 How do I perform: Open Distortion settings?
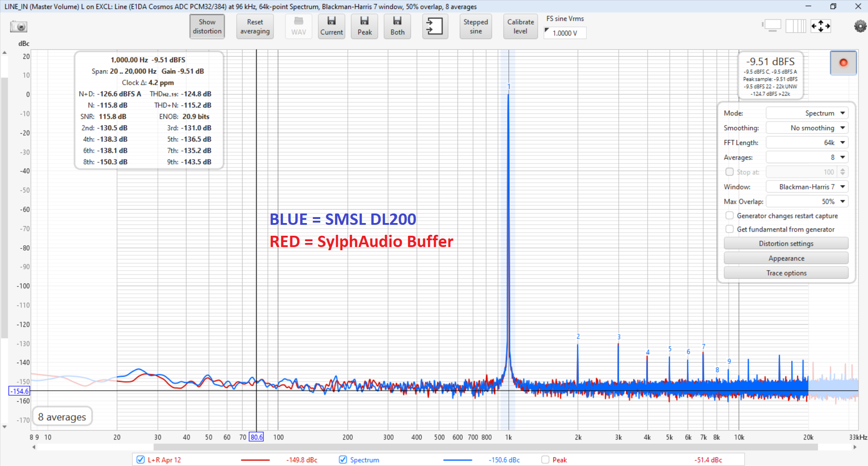(x=786, y=243)
